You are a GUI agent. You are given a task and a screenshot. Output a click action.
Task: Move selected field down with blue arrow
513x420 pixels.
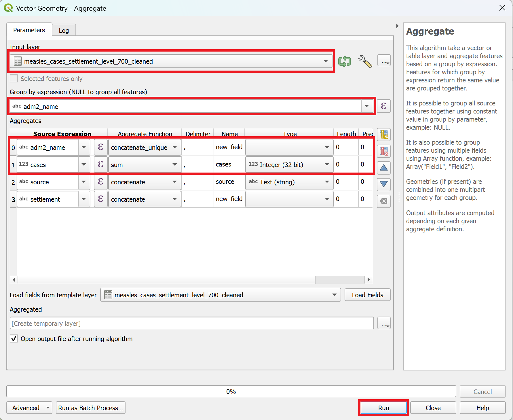(x=384, y=184)
